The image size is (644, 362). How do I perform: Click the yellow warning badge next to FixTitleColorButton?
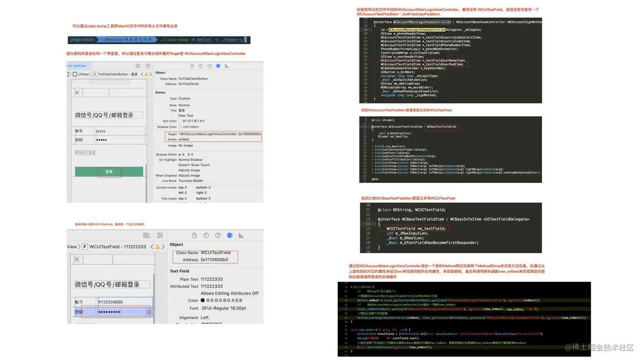pyautogui.click(x=146, y=74)
